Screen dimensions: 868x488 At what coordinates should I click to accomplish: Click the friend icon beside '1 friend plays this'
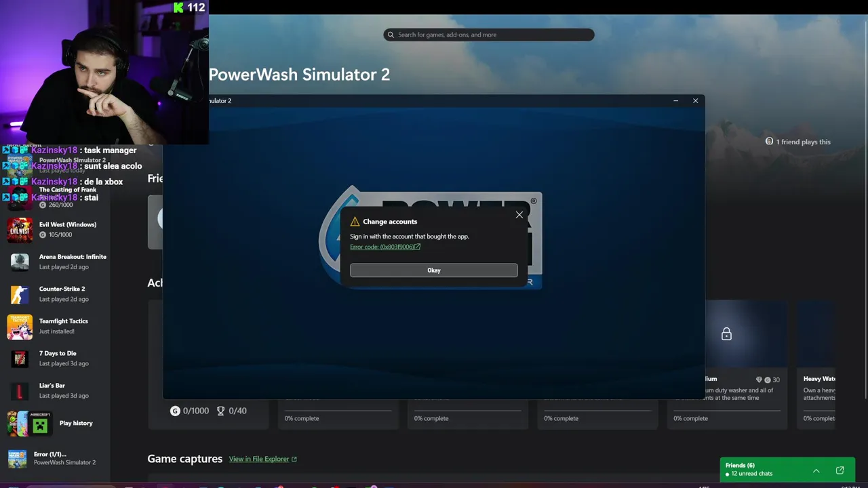tap(769, 142)
